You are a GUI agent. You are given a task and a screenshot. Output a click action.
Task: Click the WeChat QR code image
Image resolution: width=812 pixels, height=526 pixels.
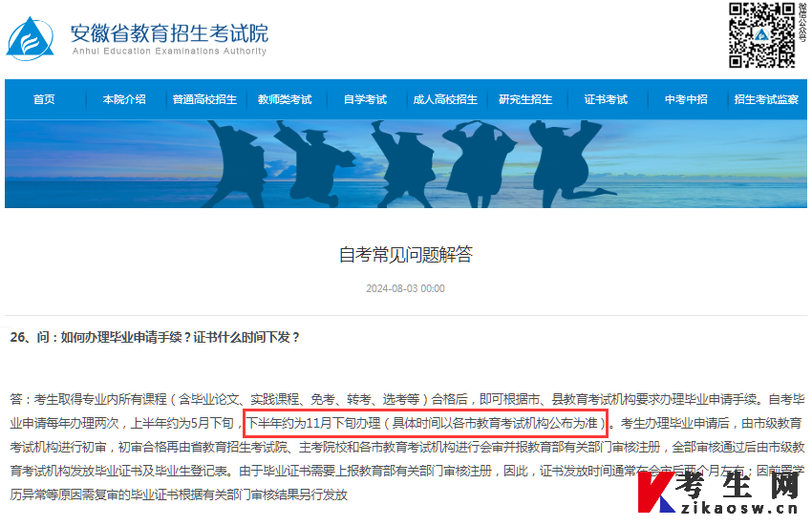pos(761,35)
